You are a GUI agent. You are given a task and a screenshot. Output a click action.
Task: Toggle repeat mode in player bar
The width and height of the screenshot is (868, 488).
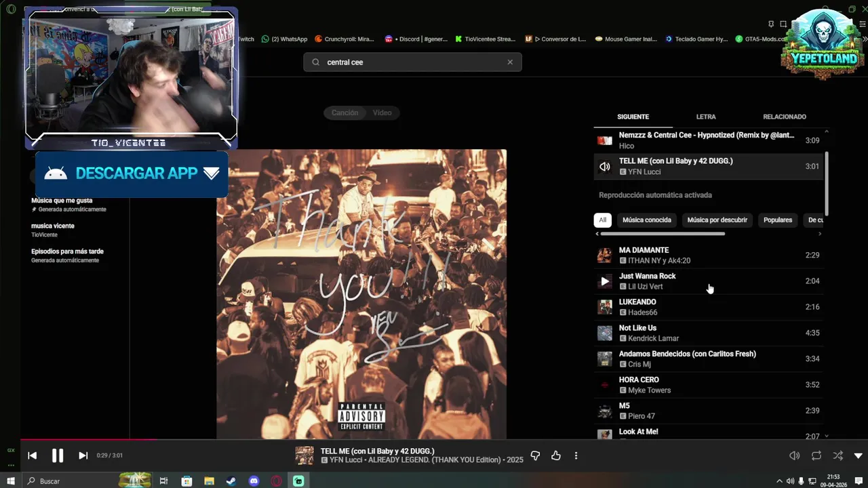coord(816,455)
